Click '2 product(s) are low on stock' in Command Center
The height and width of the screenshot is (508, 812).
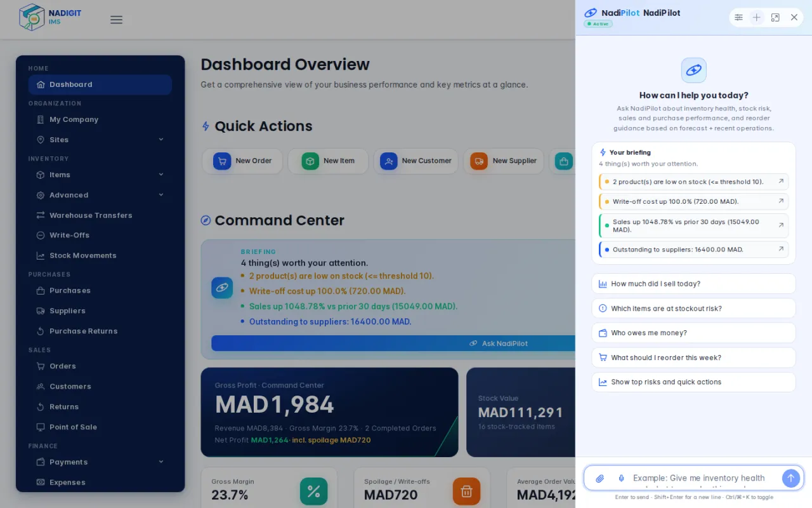pyautogui.click(x=341, y=276)
